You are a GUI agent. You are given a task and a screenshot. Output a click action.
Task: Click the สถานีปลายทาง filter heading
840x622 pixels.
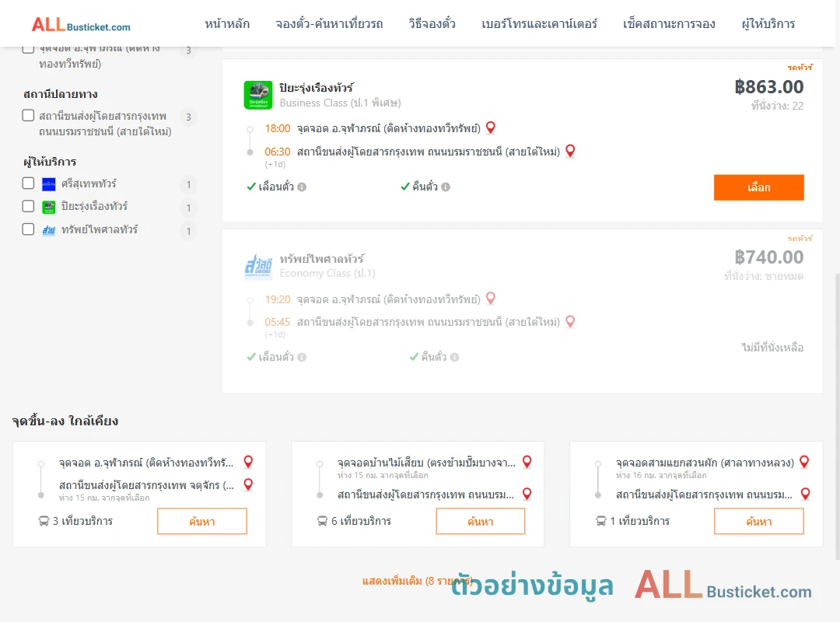coord(61,94)
